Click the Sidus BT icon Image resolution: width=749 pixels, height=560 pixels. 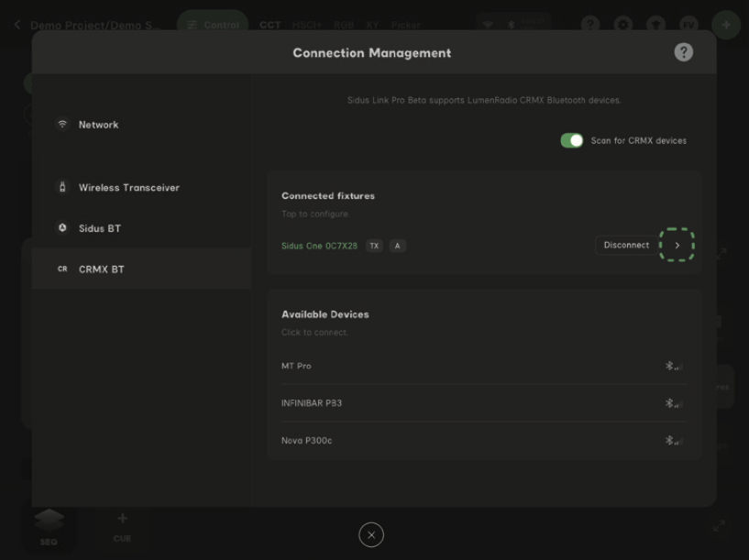pyautogui.click(x=62, y=228)
